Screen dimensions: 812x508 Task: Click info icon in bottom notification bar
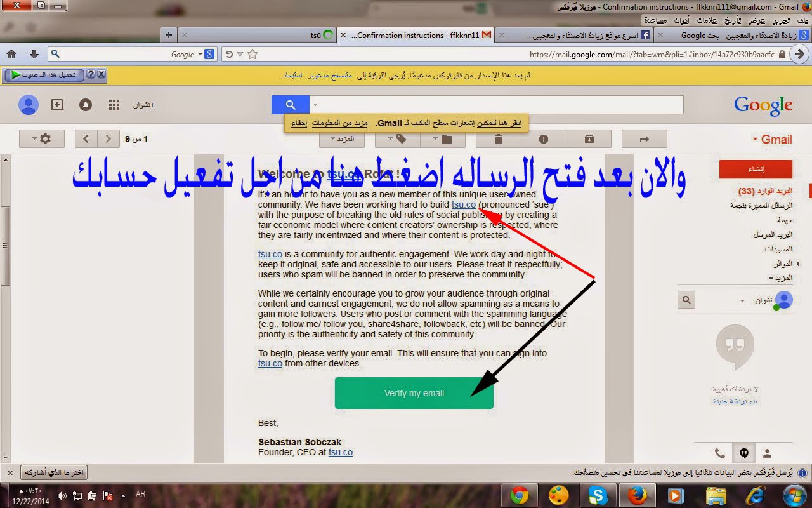click(802, 473)
